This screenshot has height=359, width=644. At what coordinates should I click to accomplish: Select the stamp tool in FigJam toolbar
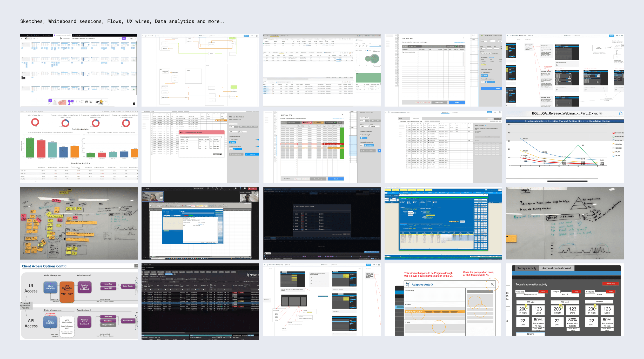coord(91,102)
